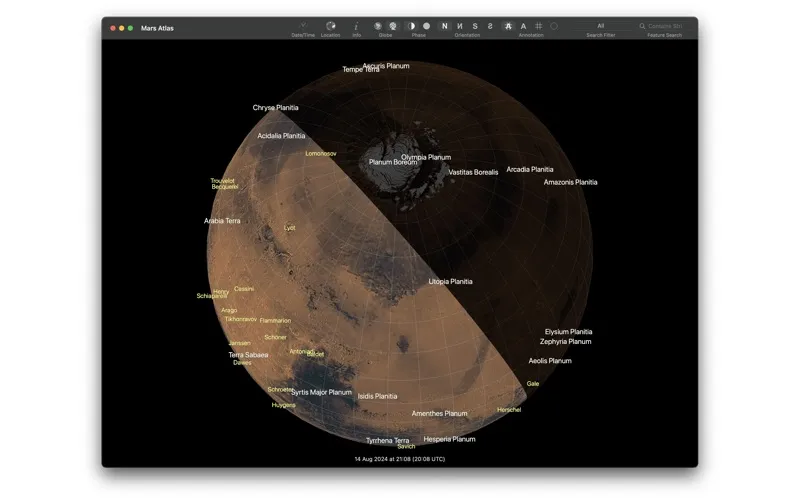Click the Olympia Planum label
Screen dimensions: 800x500
(426, 157)
